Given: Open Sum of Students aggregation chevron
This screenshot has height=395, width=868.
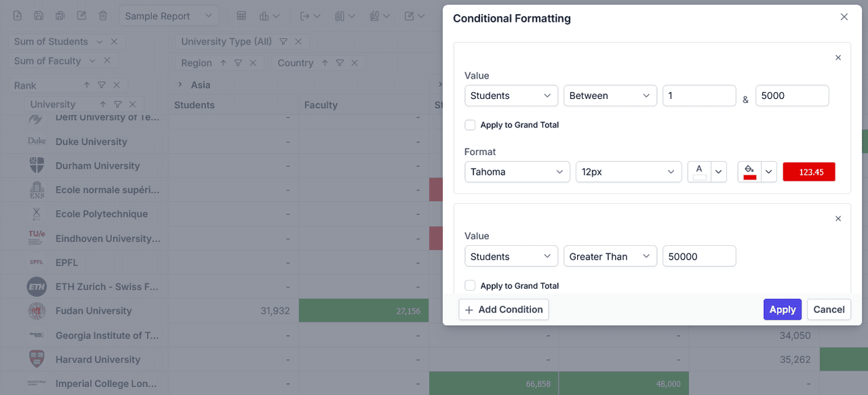Looking at the screenshot, I should (x=100, y=41).
